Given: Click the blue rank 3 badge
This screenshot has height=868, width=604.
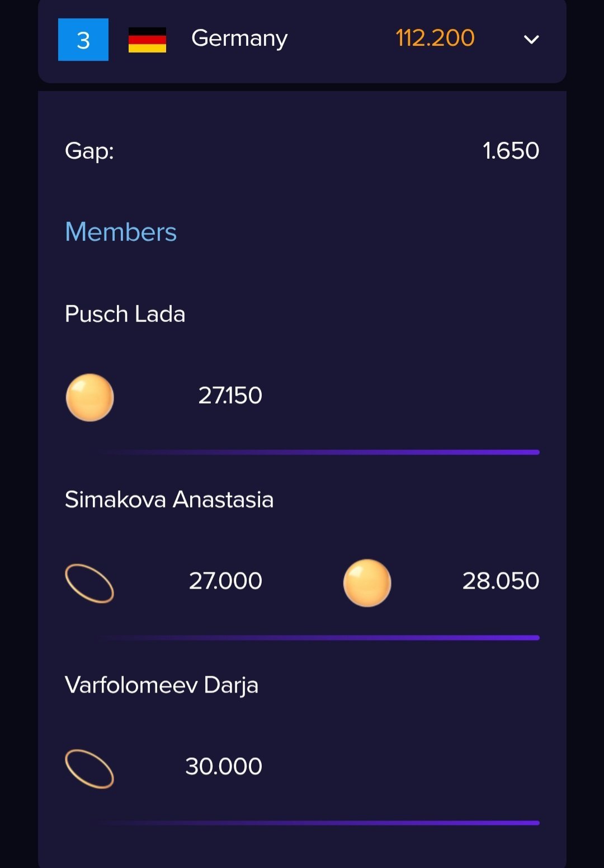Looking at the screenshot, I should [83, 40].
